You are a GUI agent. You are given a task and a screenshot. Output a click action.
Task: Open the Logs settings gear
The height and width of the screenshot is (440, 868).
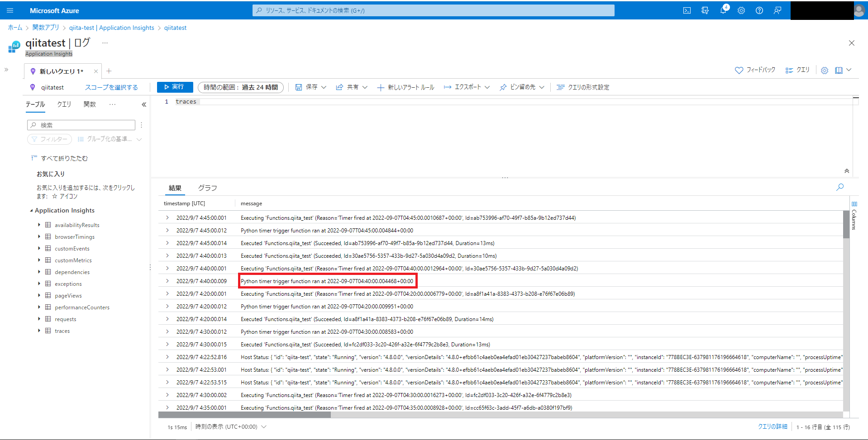point(825,71)
